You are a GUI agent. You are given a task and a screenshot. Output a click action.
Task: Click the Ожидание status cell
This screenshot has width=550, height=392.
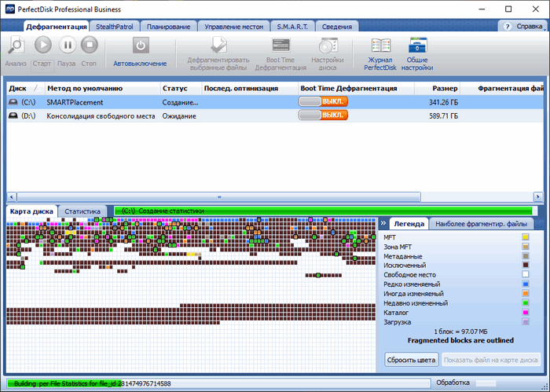click(179, 115)
